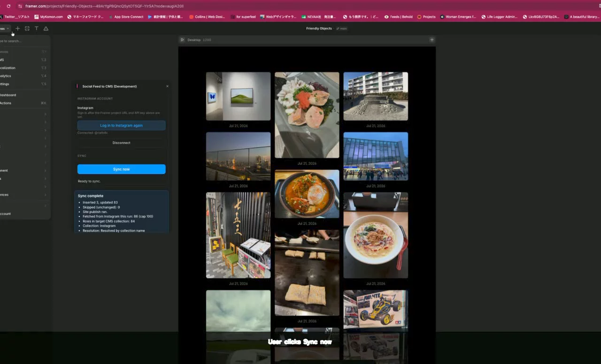The width and height of the screenshot is (601, 364).
Task: Select the triangle Vector tool icon
Action: [x=46, y=29]
